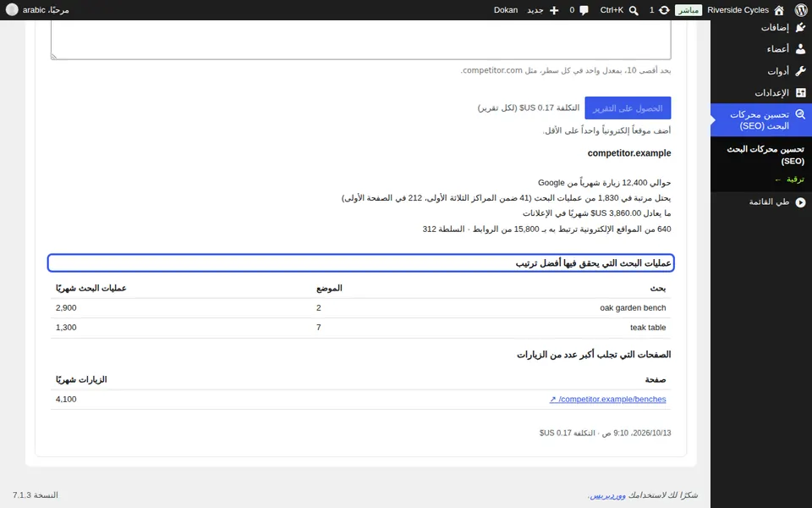Click the competitor.example heading
Viewport: 812px width, 508px height.
click(x=629, y=153)
